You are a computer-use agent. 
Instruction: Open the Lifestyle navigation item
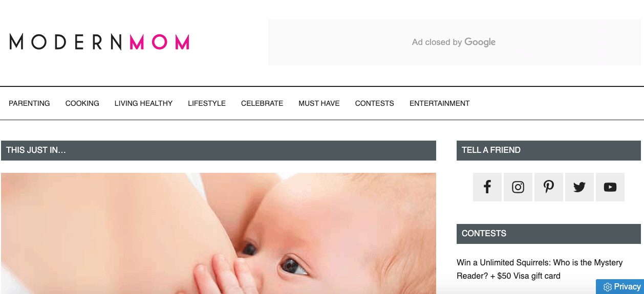[207, 103]
